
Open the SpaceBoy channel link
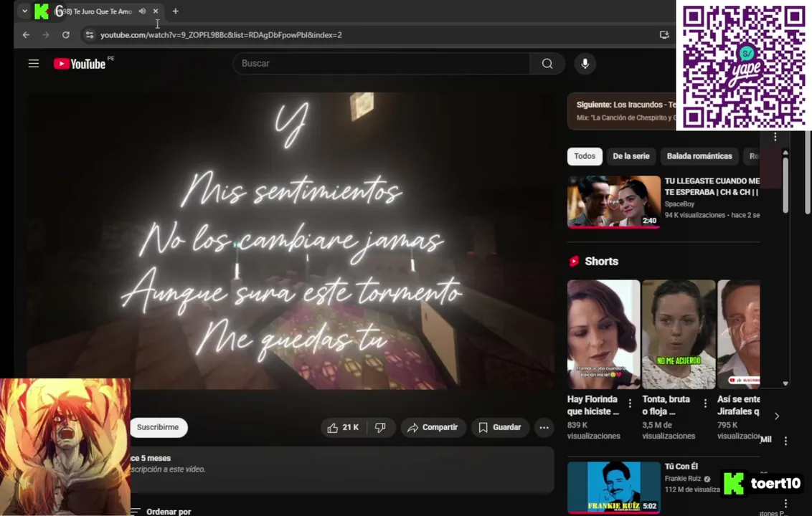[x=679, y=204]
